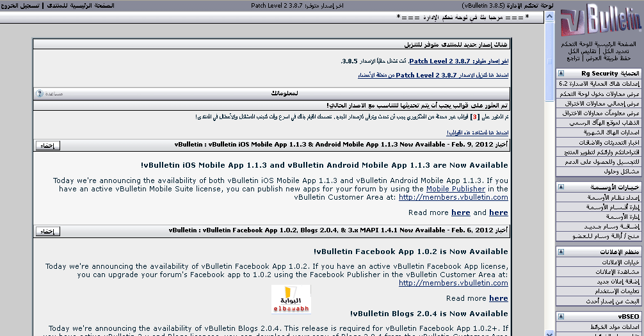Open مشاكل وحلول menu item
This screenshot has height=336, width=644.
click(x=599, y=172)
